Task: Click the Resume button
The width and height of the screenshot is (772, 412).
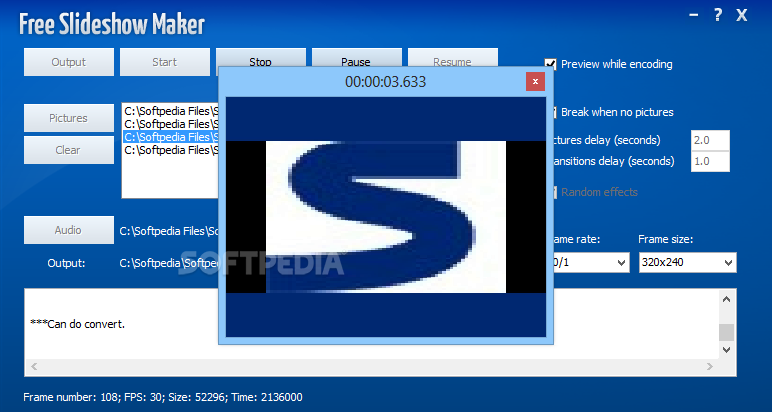Action: [452, 58]
